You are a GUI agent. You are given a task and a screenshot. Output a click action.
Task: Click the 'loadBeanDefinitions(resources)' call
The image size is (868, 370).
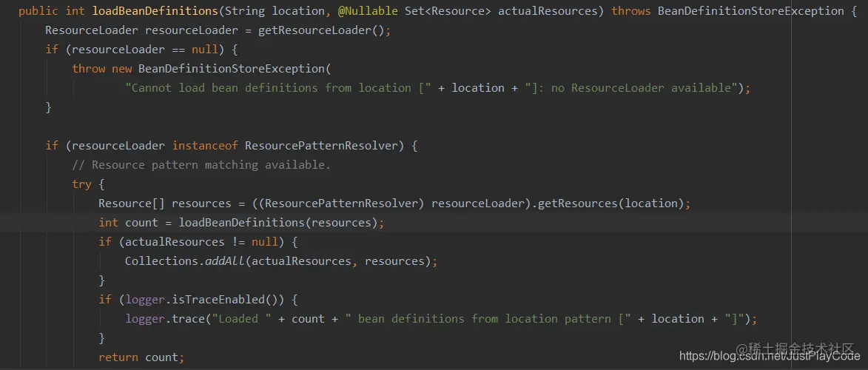[x=278, y=223]
